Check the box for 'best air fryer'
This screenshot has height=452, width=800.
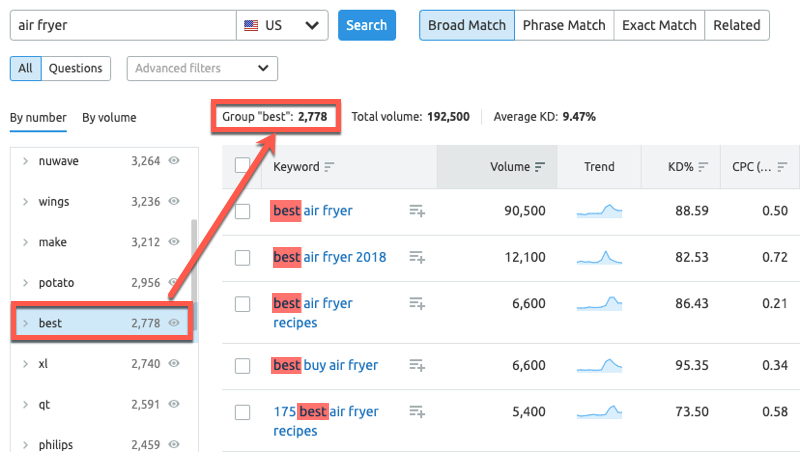click(x=242, y=211)
